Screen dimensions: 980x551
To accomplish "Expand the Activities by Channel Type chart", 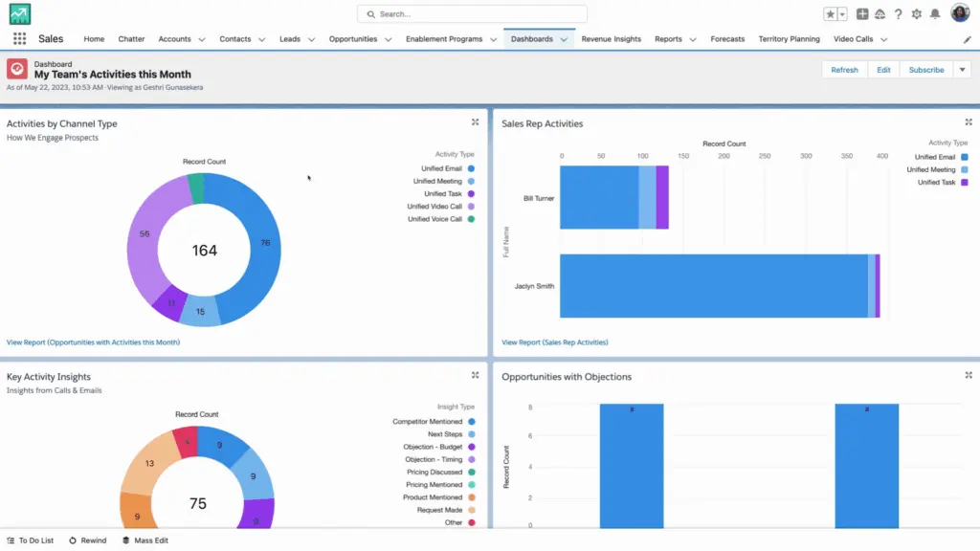I will tap(475, 122).
